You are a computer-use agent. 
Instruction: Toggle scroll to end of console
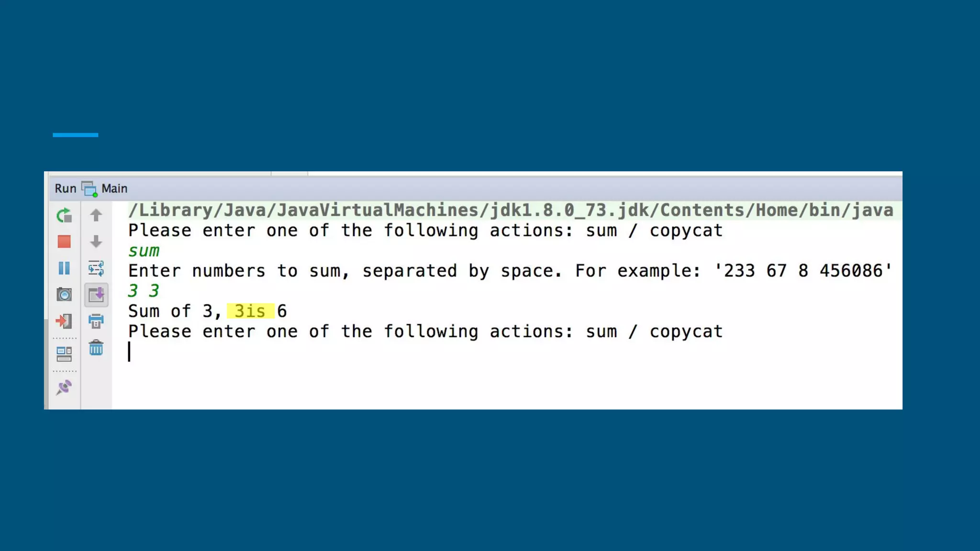tap(96, 295)
